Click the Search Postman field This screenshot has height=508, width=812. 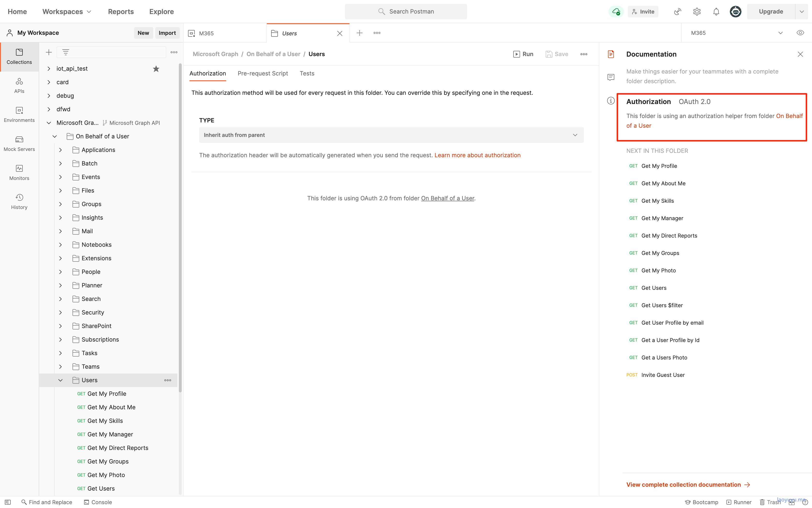(406, 11)
